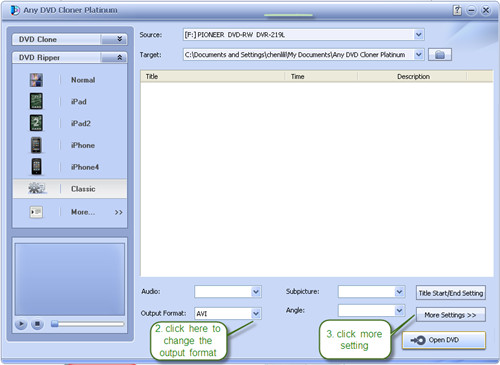Click the Normal profile film icon
Viewport: 500px width, 365px height.
(x=36, y=80)
